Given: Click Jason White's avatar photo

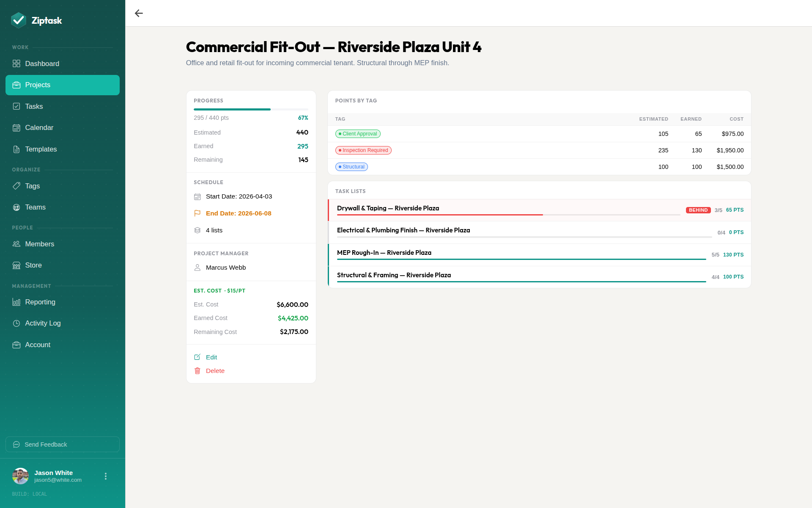Looking at the screenshot, I should (20, 476).
